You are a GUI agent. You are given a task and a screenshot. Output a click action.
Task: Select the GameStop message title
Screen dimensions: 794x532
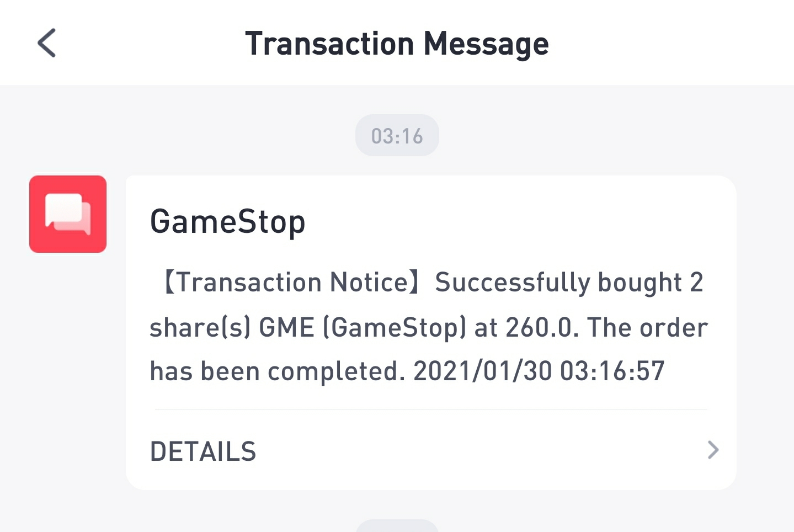(227, 222)
